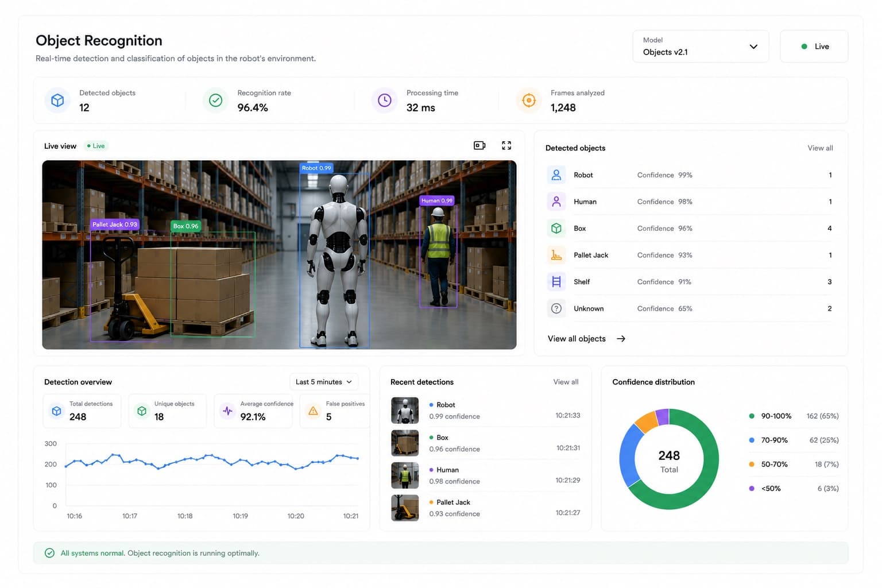Click the 162 (65%) legend value
The image size is (882, 588).
(x=822, y=416)
